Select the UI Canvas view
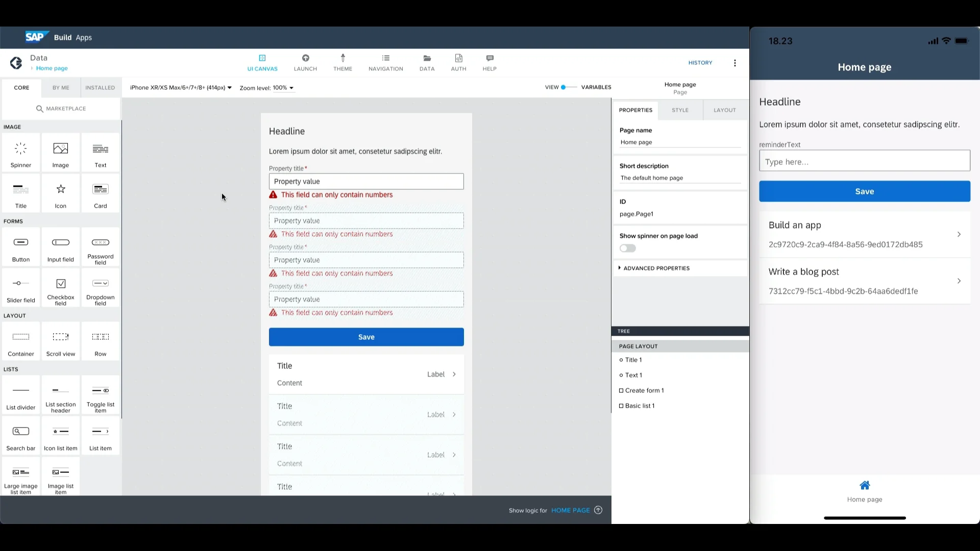 tap(262, 62)
